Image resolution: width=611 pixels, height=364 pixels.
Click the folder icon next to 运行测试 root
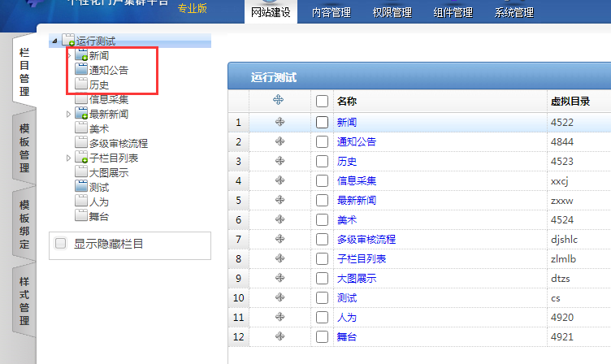click(x=68, y=41)
